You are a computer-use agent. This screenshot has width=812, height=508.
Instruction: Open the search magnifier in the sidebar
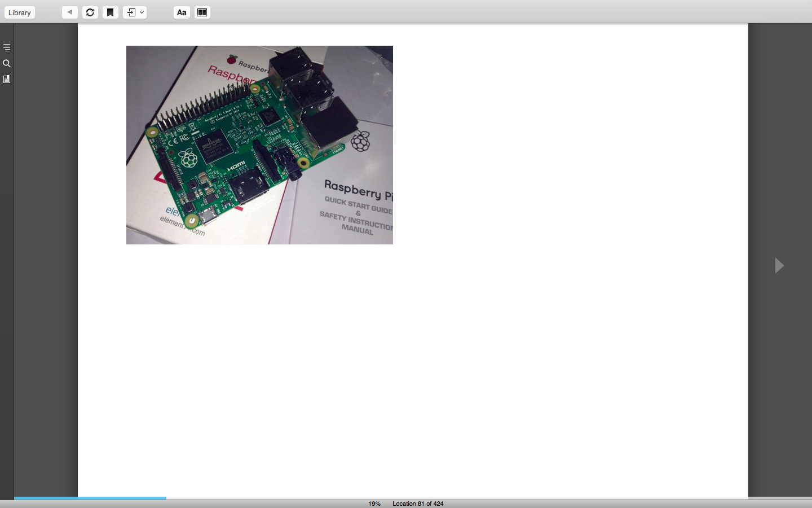pos(7,63)
